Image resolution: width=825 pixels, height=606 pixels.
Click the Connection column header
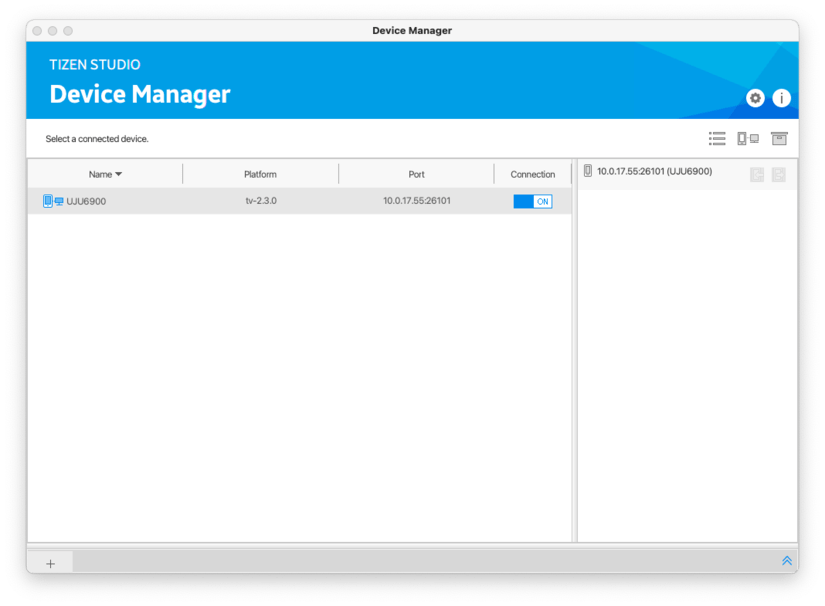[x=532, y=174]
